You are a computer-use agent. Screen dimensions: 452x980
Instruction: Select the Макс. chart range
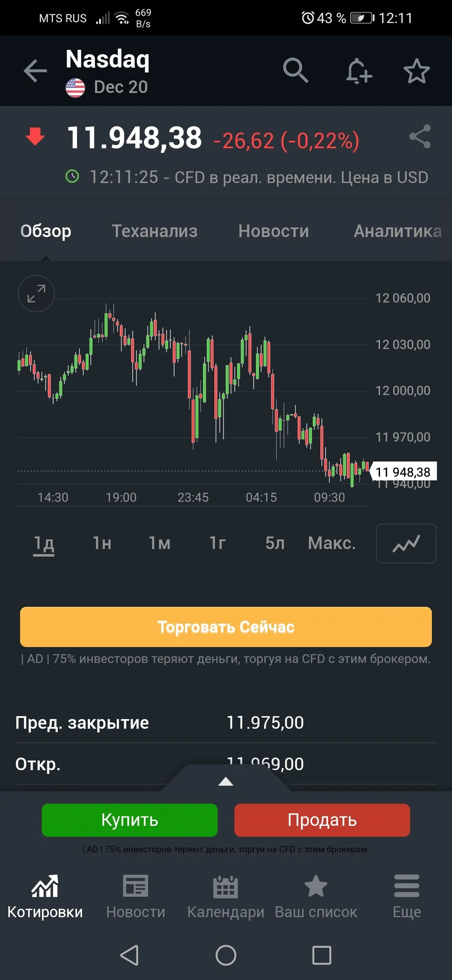[331, 543]
